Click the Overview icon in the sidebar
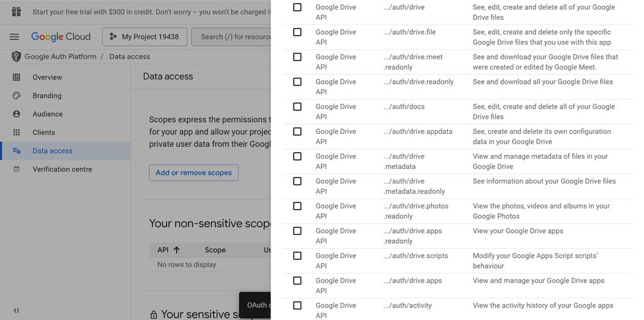This screenshot has height=320, width=644. 17,78
